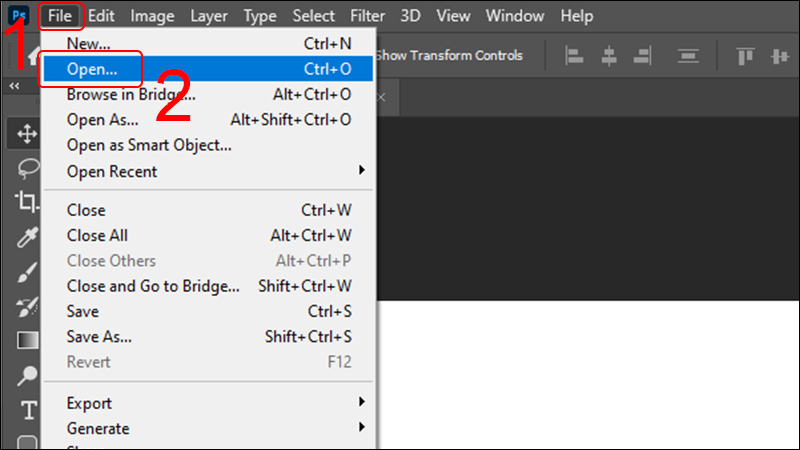Select the Gradient tool

tap(27, 340)
